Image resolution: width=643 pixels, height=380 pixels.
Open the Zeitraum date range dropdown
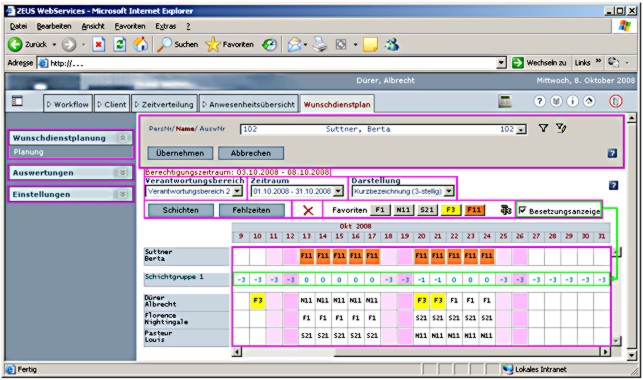click(x=338, y=191)
